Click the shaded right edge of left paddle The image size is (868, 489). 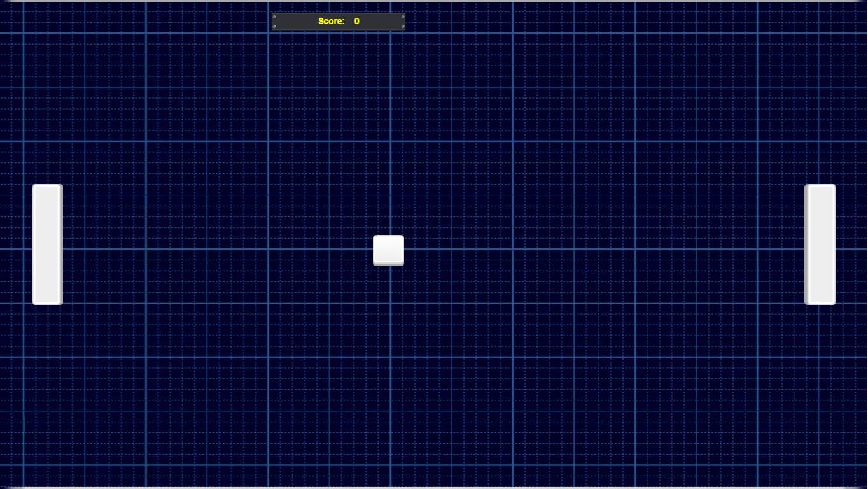[x=61, y=244]
